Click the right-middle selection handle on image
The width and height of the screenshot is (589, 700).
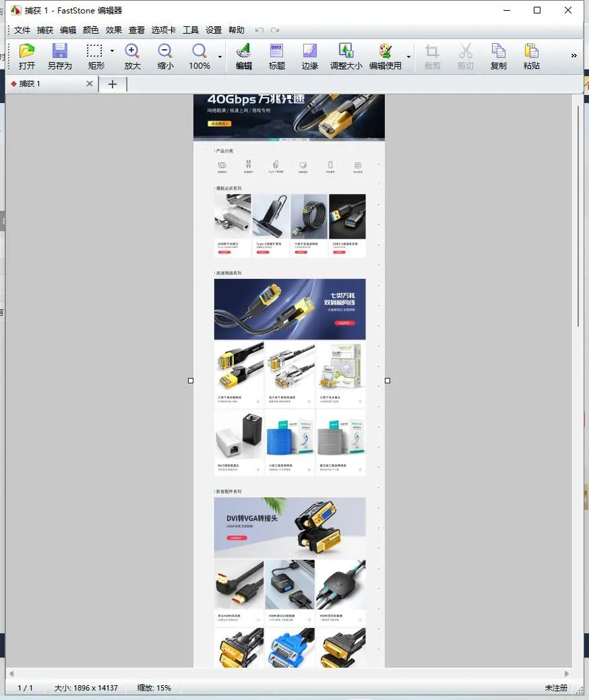387,381
